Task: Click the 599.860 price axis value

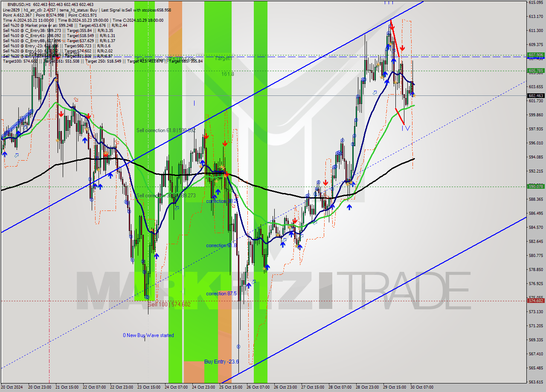Action: [536, 115]
